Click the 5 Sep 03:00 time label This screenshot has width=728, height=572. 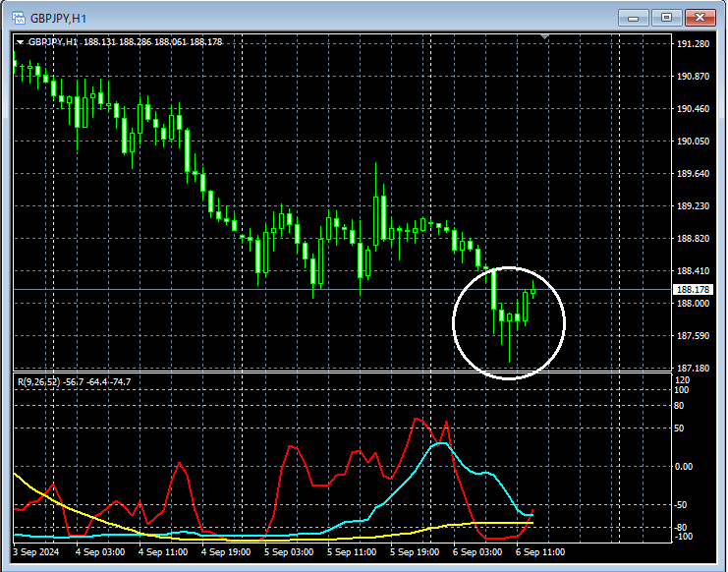(x=289, y=552)
